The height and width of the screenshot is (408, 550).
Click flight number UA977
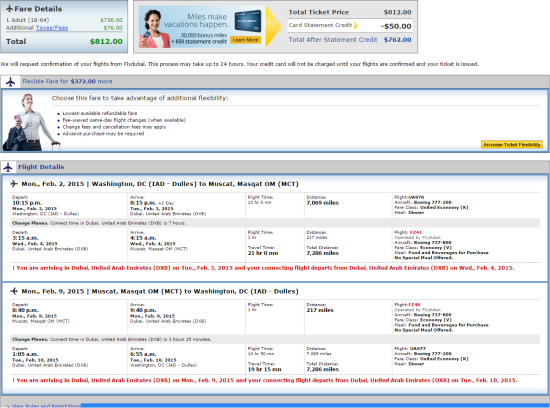click(417, 349)
